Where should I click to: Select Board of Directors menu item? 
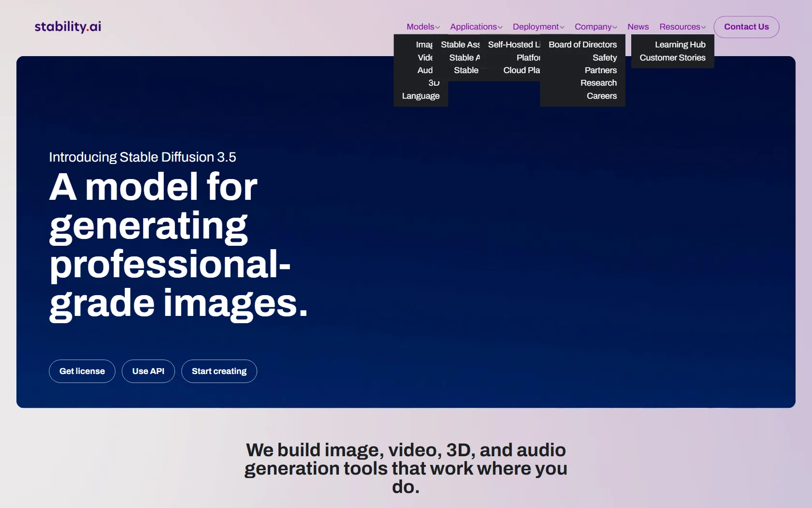tap(582, 45)
